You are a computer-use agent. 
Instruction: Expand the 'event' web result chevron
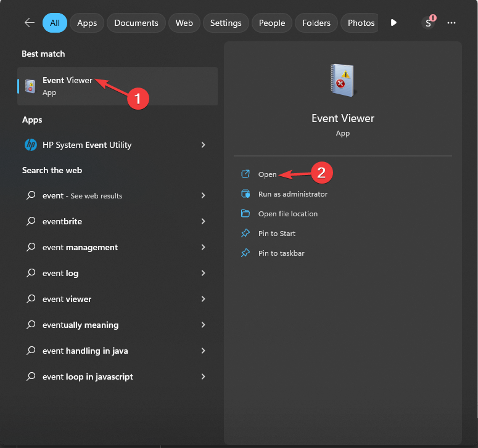point(203,195)
